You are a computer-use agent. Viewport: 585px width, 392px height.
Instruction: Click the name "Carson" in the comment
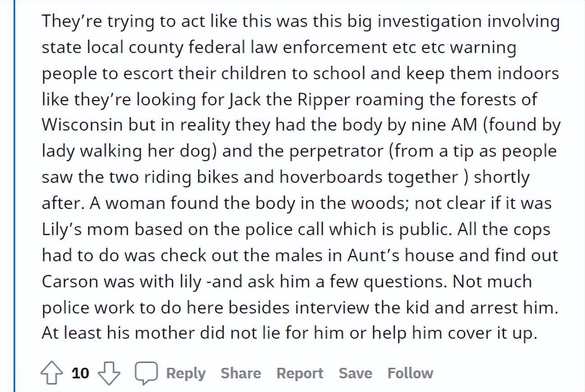coord(70,282)
